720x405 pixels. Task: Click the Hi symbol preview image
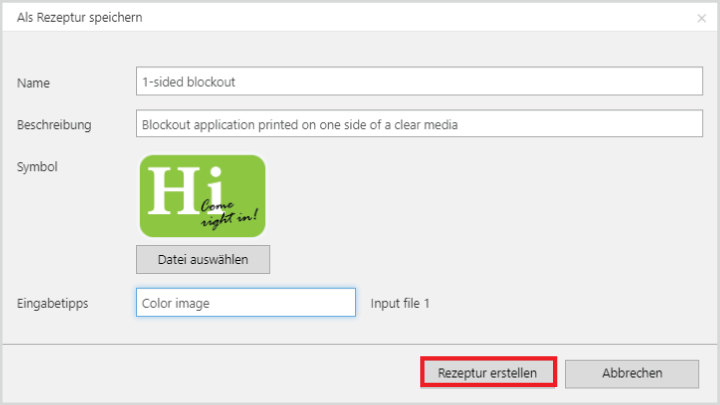coord(202,195)
